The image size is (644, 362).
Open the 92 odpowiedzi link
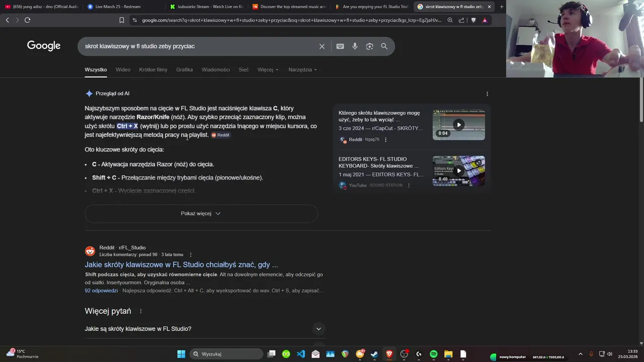[x=101, y=291]
